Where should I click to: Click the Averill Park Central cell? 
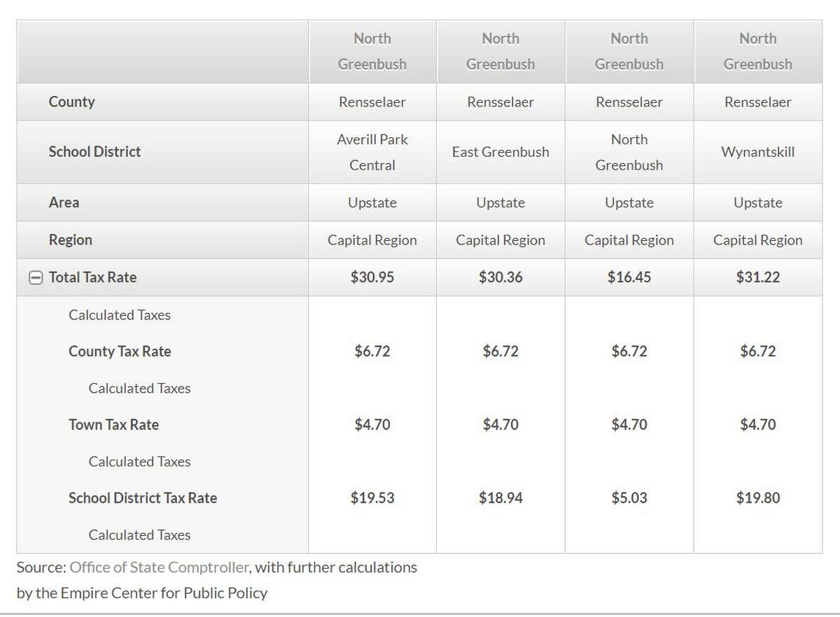coord(372,152)
